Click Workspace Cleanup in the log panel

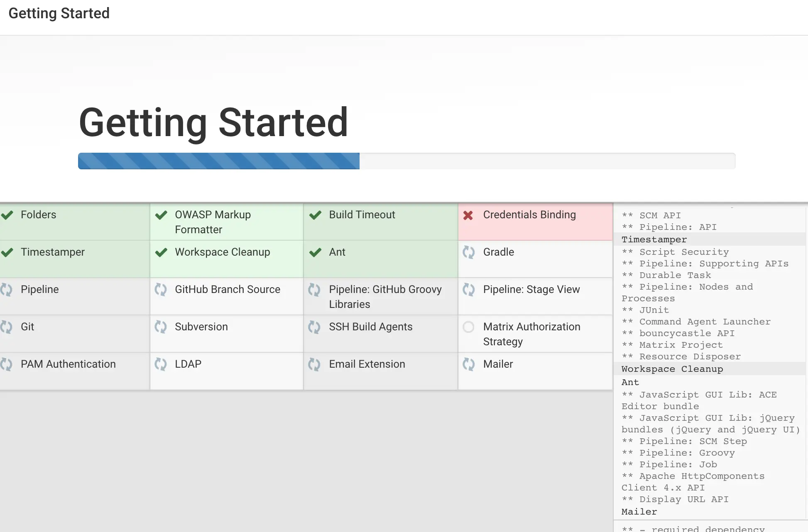tap(672, 369)
